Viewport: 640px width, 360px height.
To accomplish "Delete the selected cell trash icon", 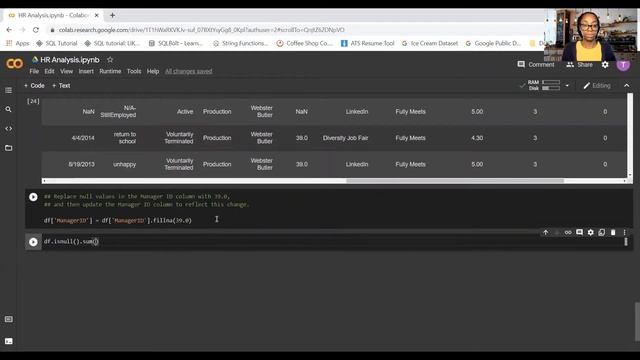I will 613,232.
